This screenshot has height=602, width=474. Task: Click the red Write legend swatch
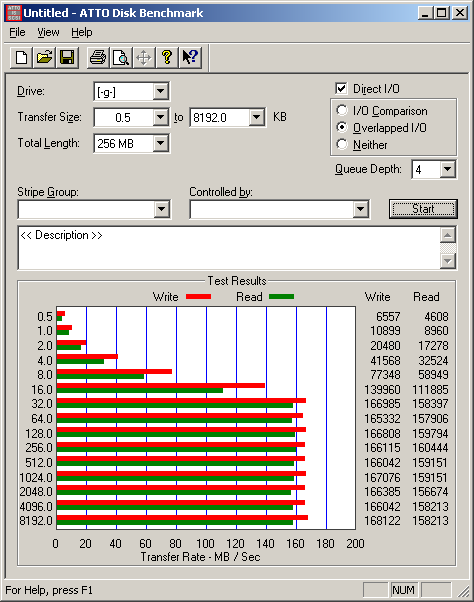[x=198, y=296]
